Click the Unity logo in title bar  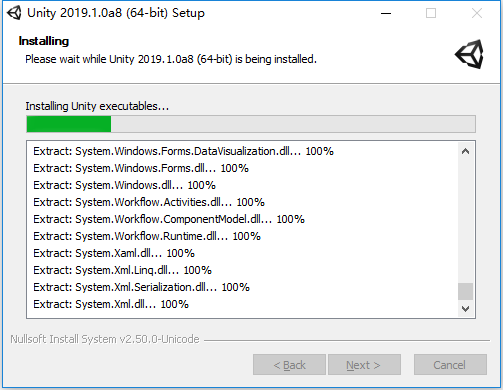tap(14, 13)
